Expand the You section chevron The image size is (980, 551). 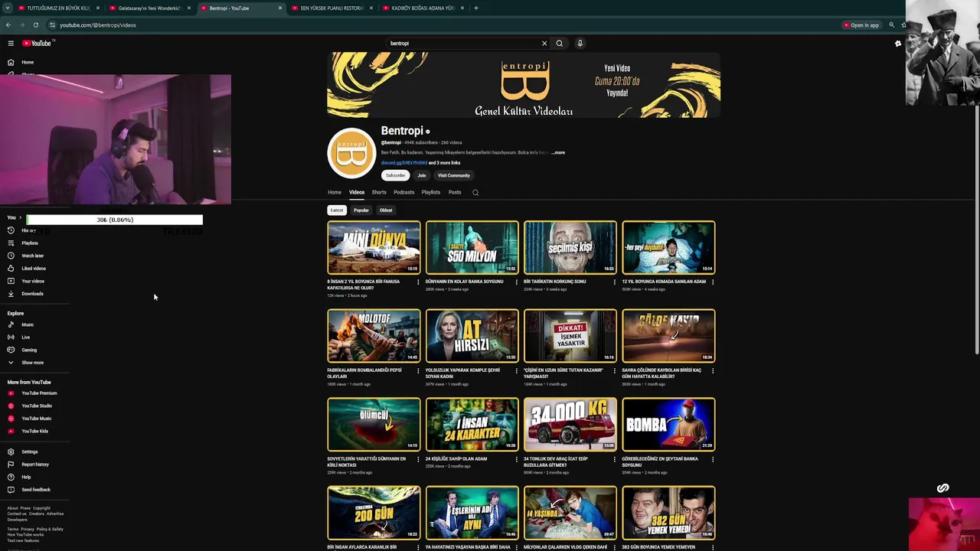pyautogui.click(x=20, y=218)
